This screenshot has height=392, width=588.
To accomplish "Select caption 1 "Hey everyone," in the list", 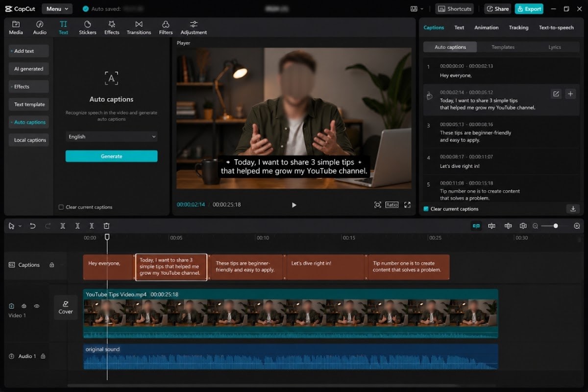I will tap(501, 71).
